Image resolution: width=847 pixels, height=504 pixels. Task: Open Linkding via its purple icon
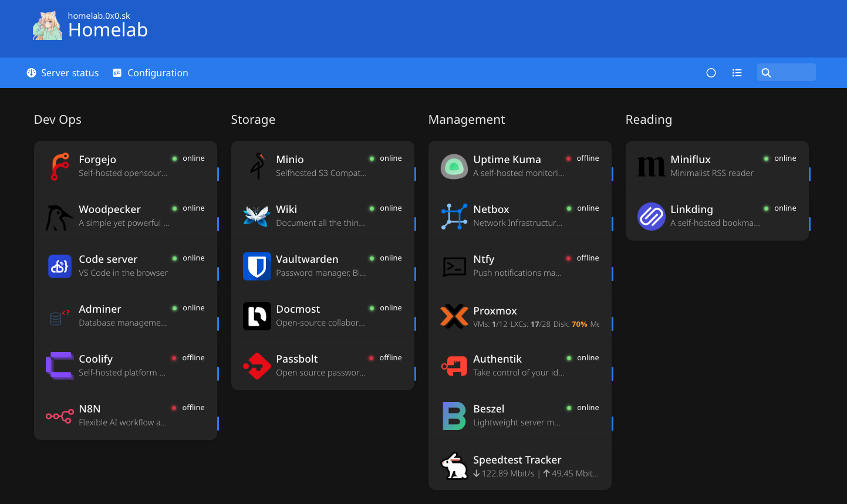[652, 217]
